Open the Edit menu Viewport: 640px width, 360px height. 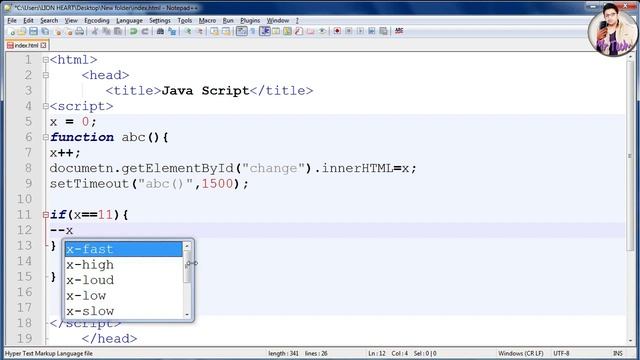point(28,20)
